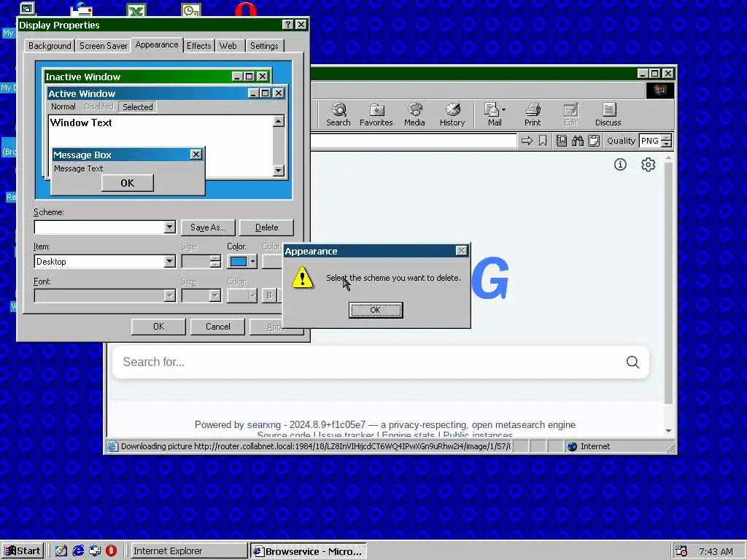747x560 pixels.
Task: Click OK in the Appearance warning dialog
Action: [x=376, y=310]
